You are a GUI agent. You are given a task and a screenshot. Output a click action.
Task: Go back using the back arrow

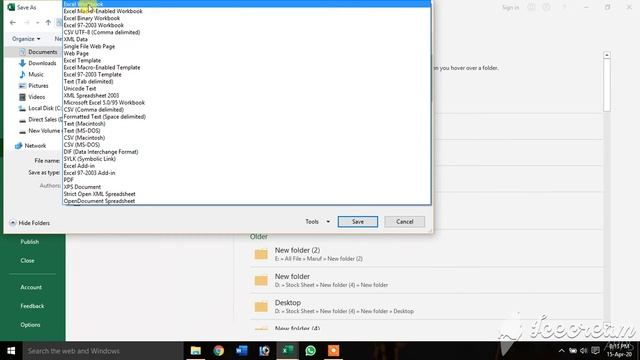[13, 22]
